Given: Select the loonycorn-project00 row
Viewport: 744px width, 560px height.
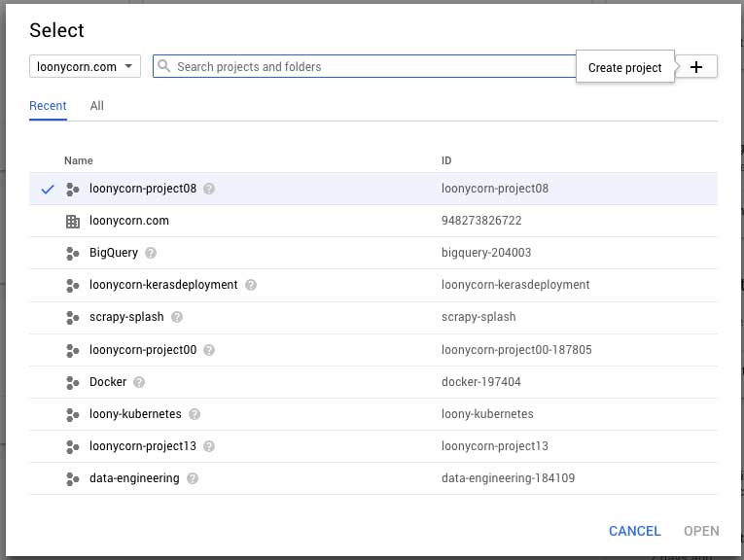Looking at the screenshot, I should tap(143, 350).
